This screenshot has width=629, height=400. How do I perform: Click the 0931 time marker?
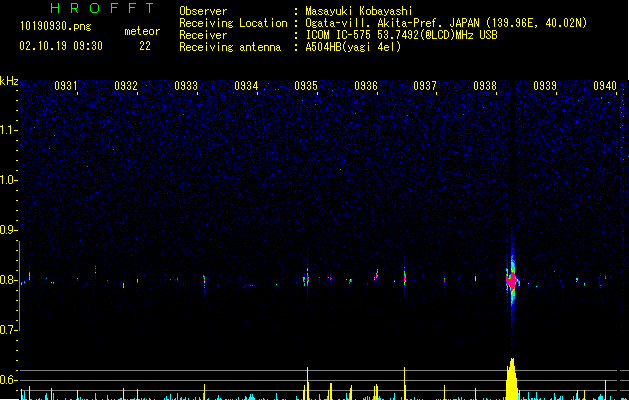tap(65, 86)
